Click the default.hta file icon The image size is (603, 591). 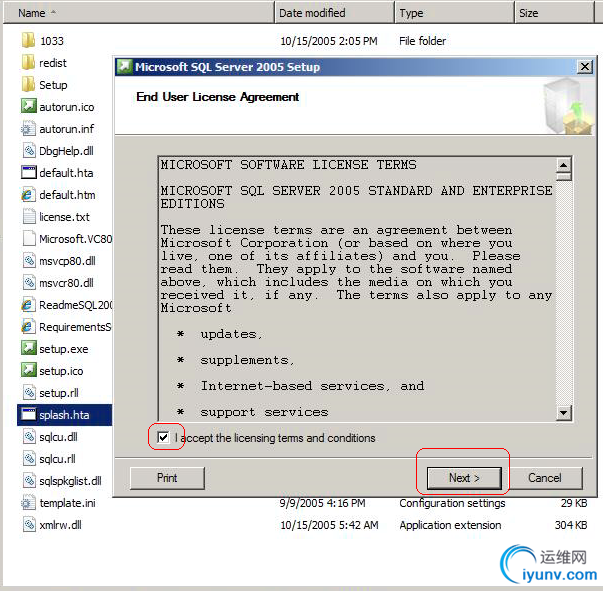coord(28,173)
